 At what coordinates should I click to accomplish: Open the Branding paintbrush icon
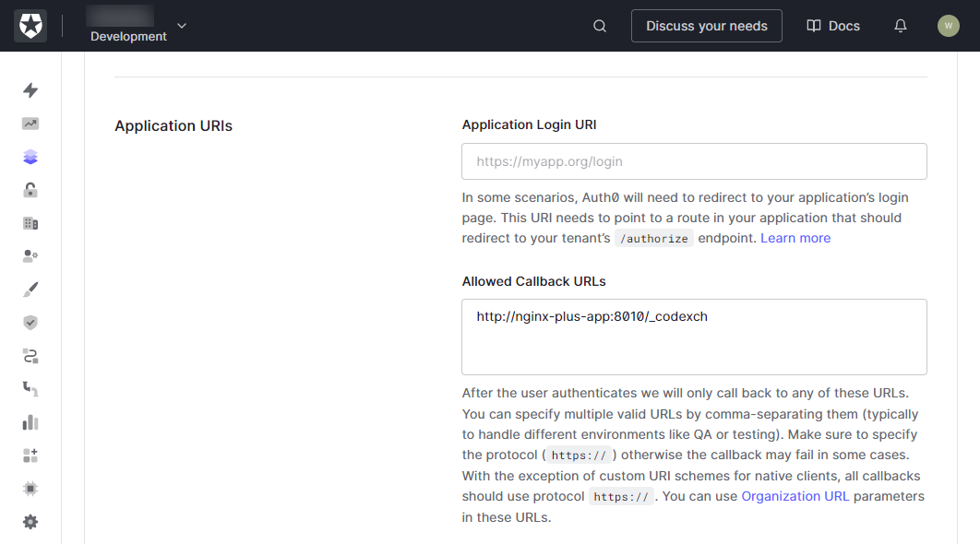click(30, 289)
